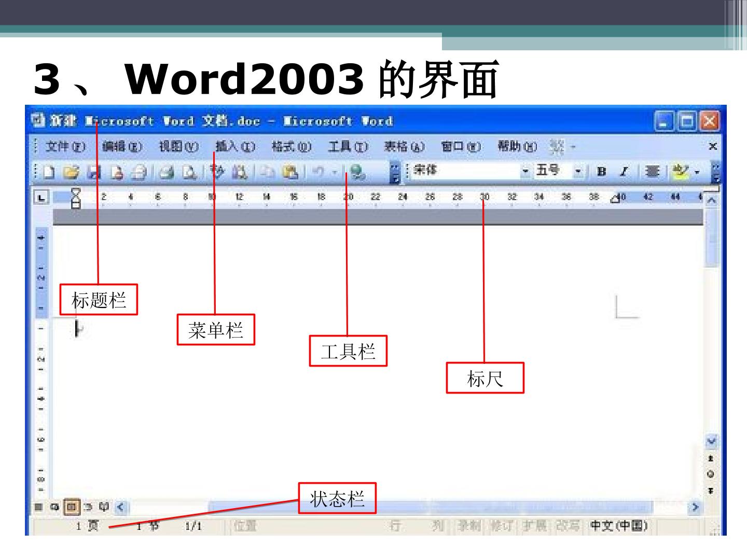Open the 格式 menu
This screenshot has width=747, height=560.
(292, 147)
